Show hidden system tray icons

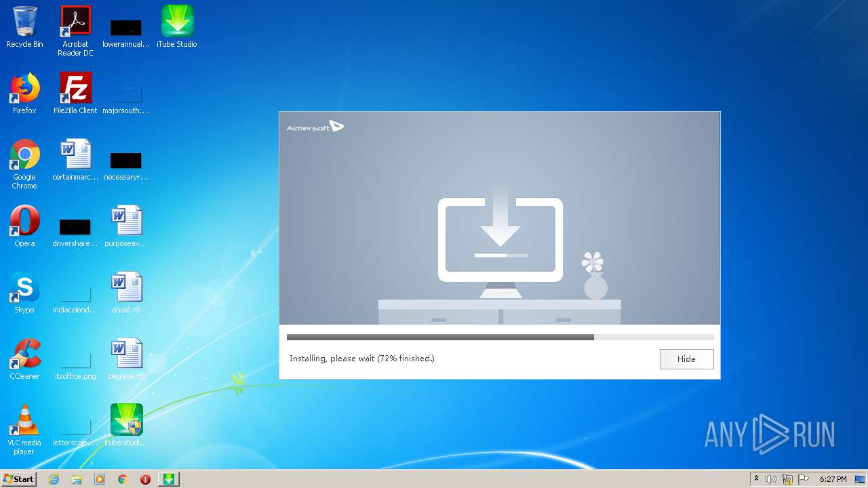(x=756, y=479)
